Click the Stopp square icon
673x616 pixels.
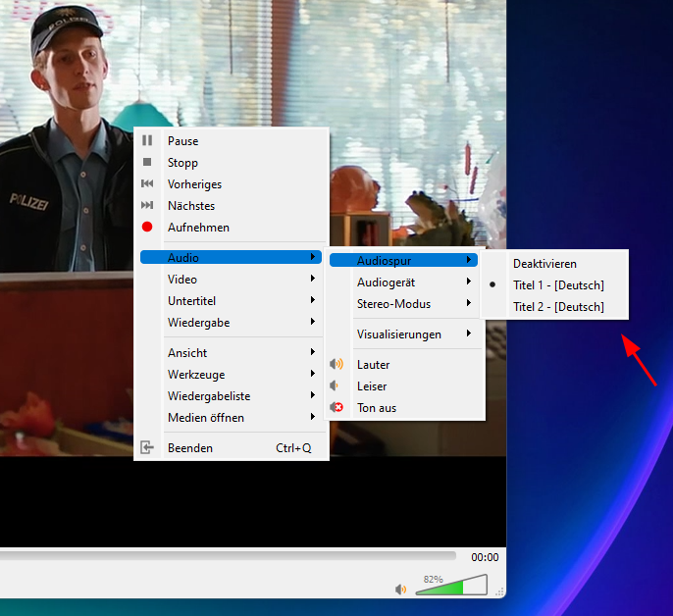pos(147,162)
